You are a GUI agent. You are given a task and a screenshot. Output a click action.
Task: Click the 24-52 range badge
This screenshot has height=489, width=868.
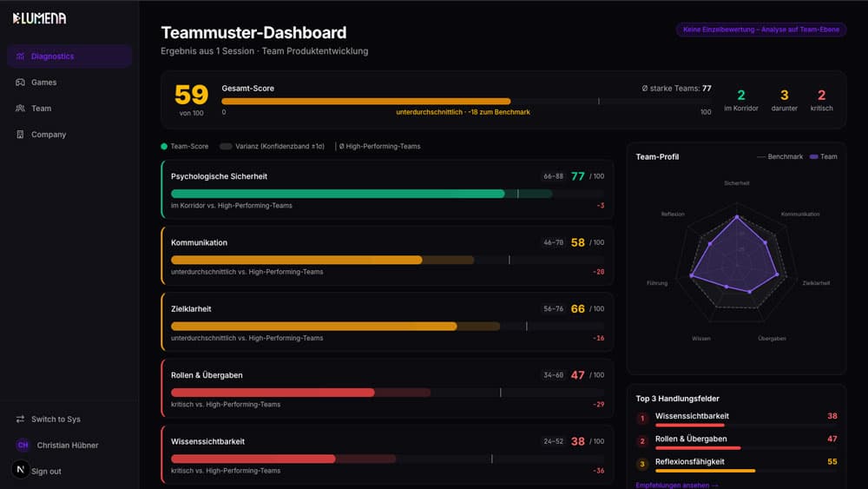click(x=553, y=441)
